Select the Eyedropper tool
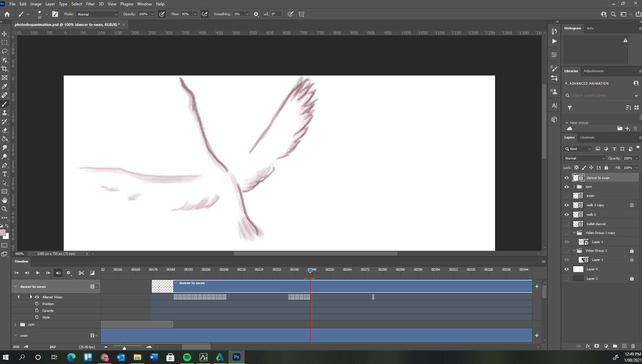Image resolution: width=642 pixels, height=364 pixels. [5, 86]
